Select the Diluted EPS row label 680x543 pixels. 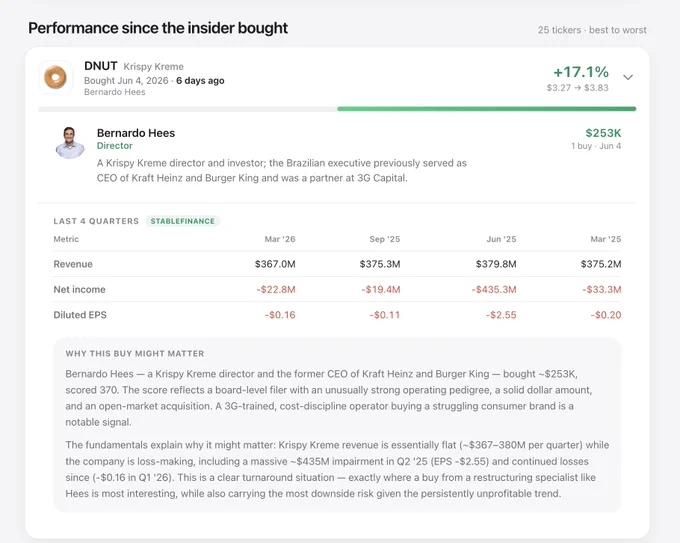80,315
